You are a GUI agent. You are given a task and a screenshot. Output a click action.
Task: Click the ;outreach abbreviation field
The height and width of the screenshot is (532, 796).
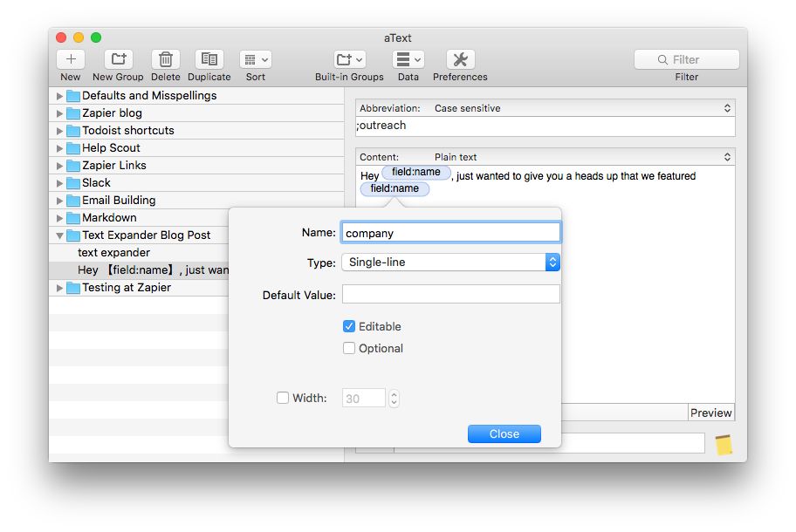546,126
